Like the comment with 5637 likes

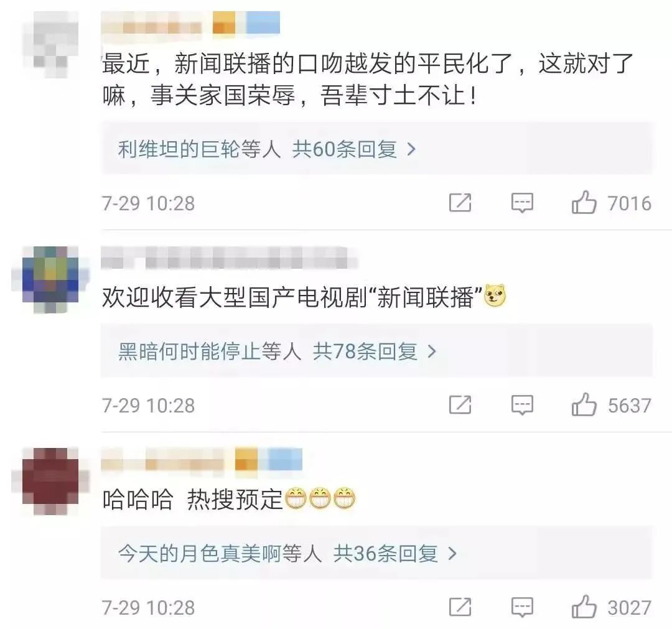tap(584, 405)
